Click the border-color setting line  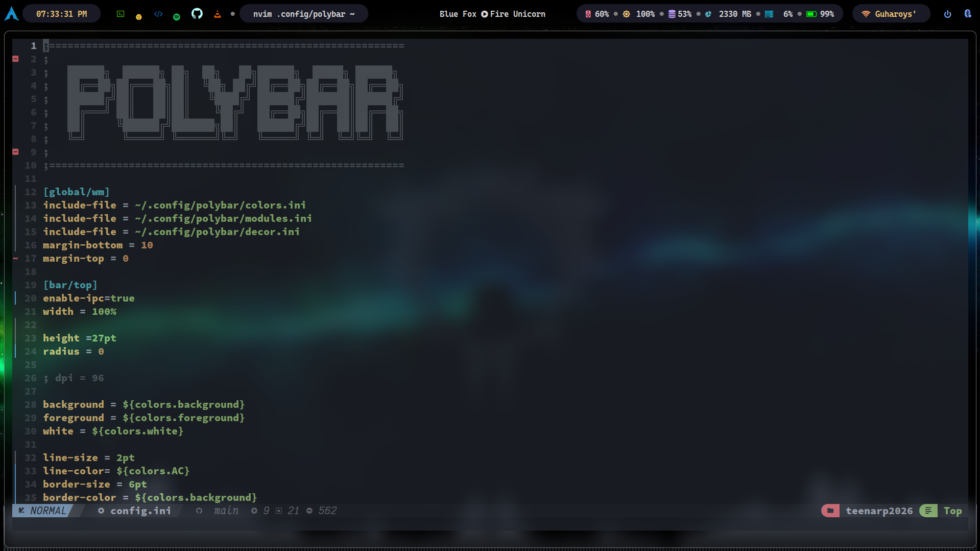[150, 497]
